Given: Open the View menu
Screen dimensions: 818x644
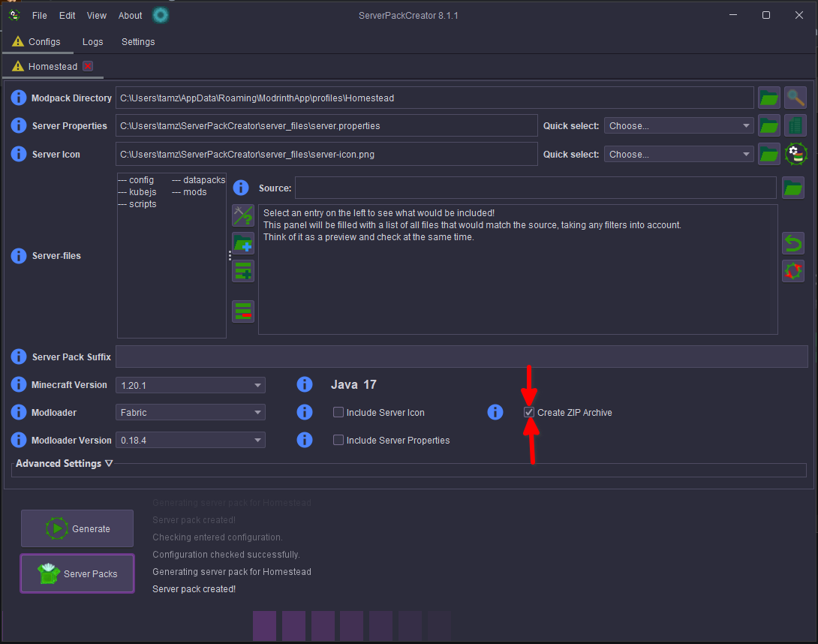Looking at the screenshot, I should click(x=97, y=16).
